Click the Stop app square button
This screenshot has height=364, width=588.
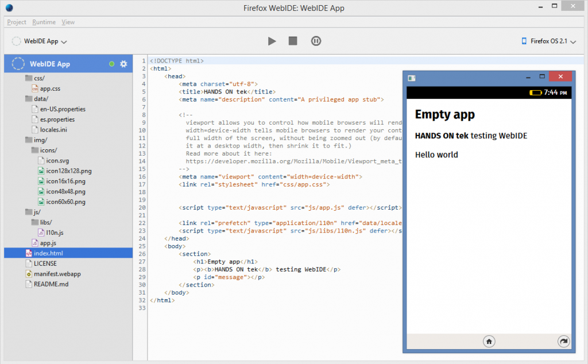click(x=293, y=41)
